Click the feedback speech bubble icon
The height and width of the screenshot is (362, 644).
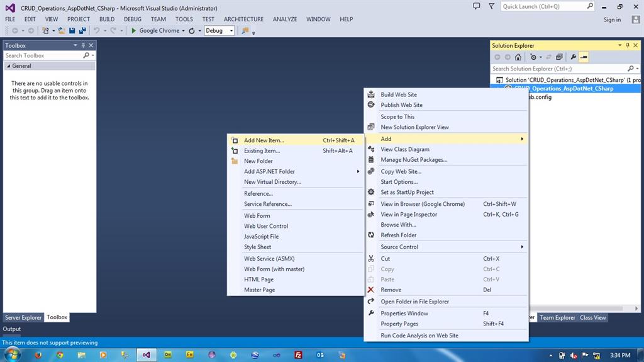pyautogui.click(x=477, y=6)
